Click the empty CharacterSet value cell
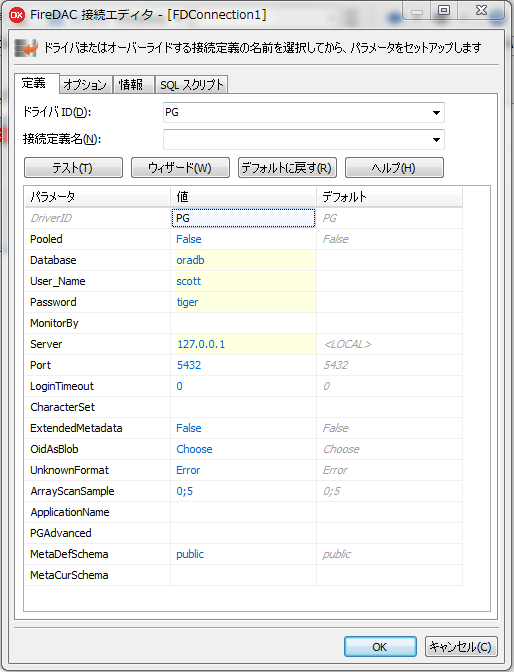 pos(243,407)
